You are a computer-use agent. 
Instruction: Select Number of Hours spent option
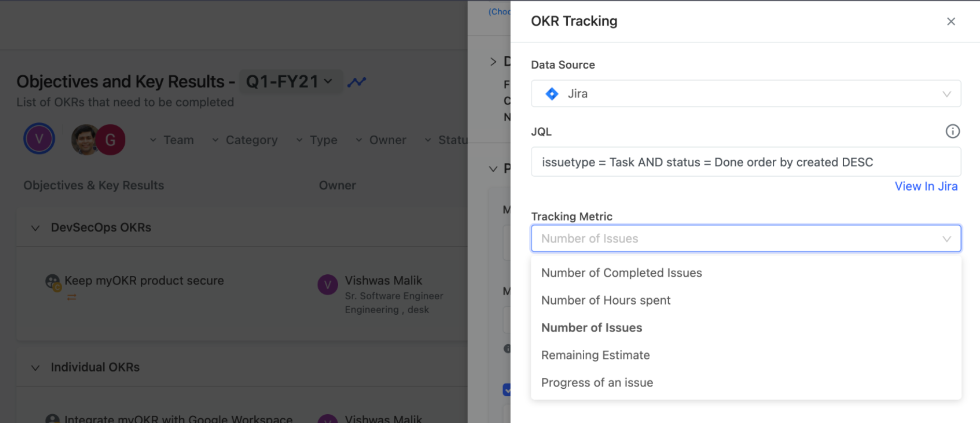tap(746, 300)
